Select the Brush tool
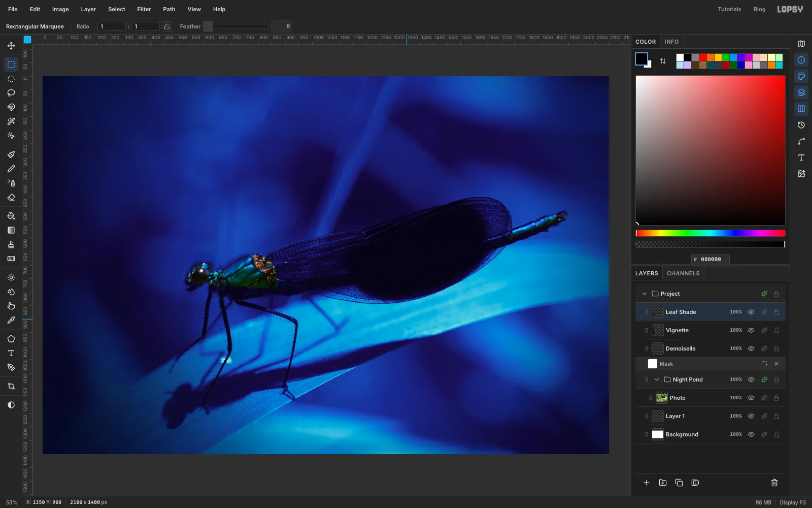 (x=11, y=154)
